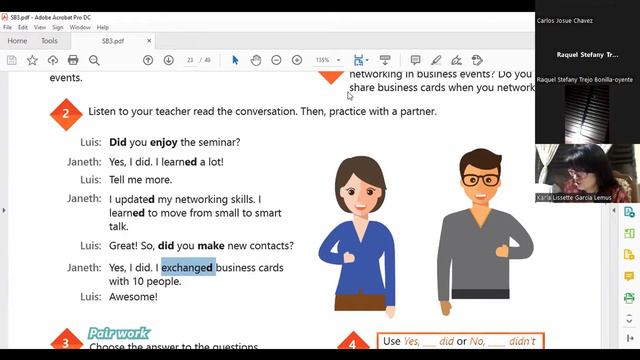Select Carlos Josue Chavez participant name
Viewport: 640px width, 360px height.
[x=564, y=20]
